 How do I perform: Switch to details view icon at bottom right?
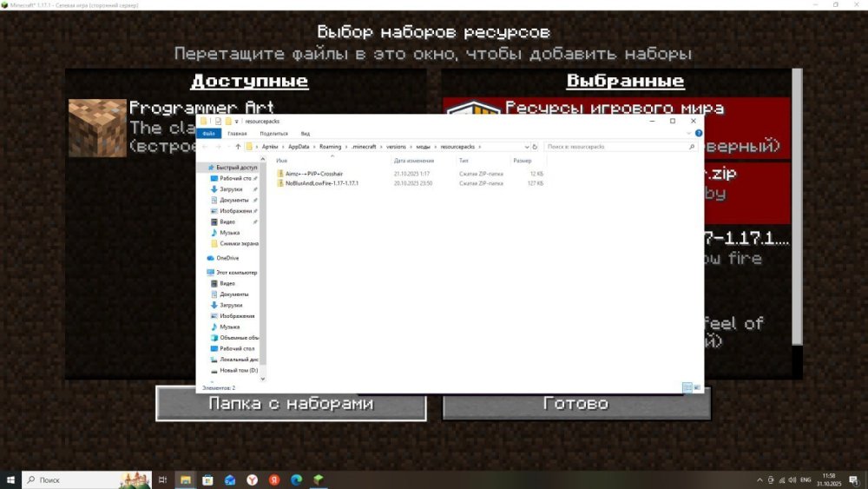tap(687, 387)
